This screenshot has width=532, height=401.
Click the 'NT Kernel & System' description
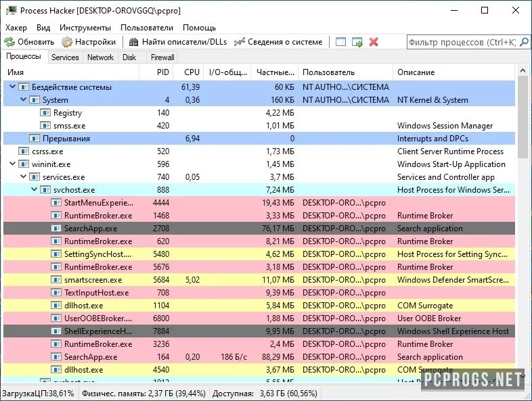pyautogui.click(x=433, y=99)
